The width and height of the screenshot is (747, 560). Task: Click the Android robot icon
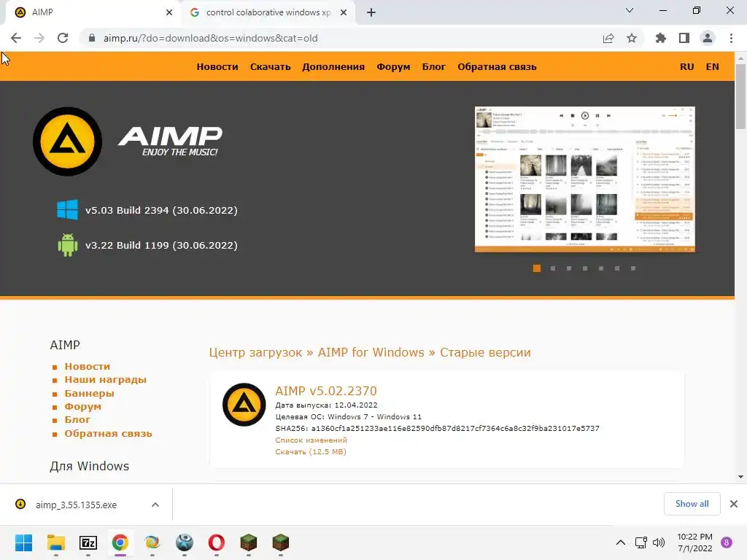pyautogui.click(x=67, y=245)
